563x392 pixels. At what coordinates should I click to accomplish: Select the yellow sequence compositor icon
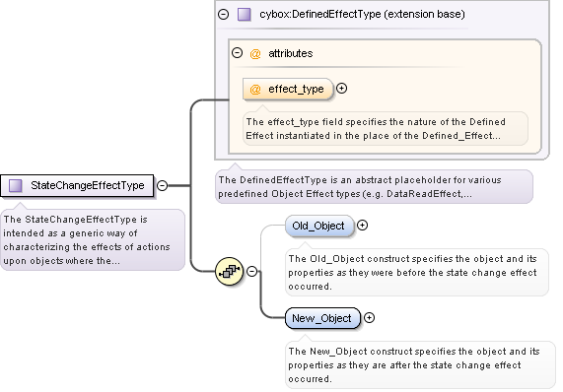(230, 272)
